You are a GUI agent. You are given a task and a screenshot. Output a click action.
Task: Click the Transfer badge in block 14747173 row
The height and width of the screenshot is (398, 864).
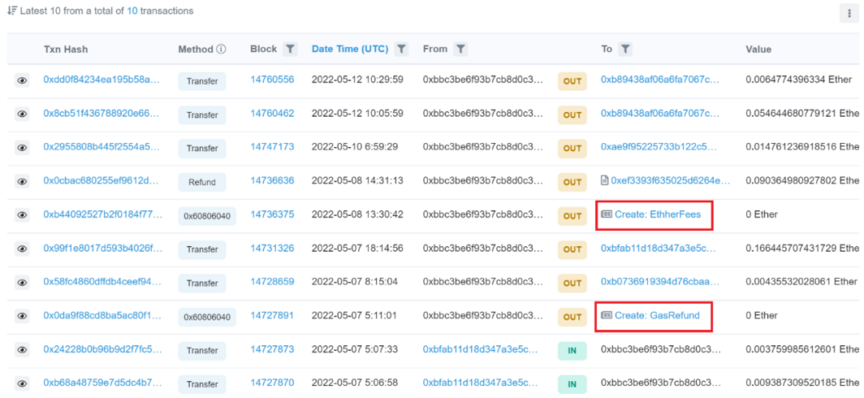(202, 148)
